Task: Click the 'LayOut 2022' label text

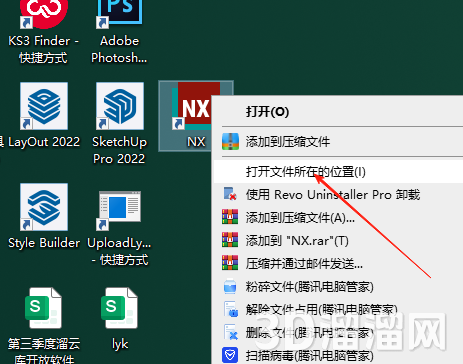Action: click(x=44, y=142)
